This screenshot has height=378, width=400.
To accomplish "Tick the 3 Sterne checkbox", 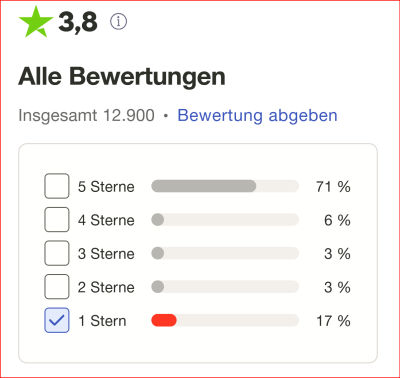I will point(57,253).
